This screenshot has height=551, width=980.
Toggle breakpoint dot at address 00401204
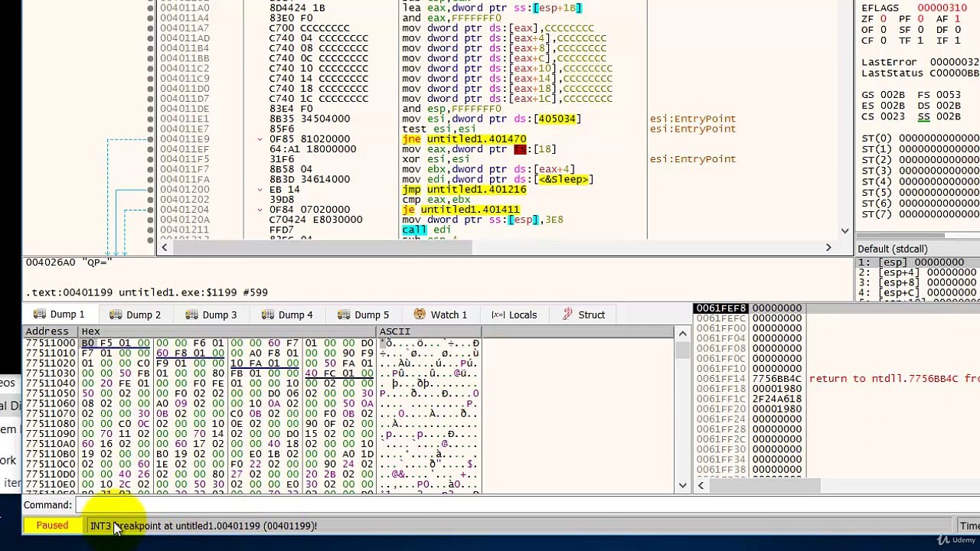[150, 210]
